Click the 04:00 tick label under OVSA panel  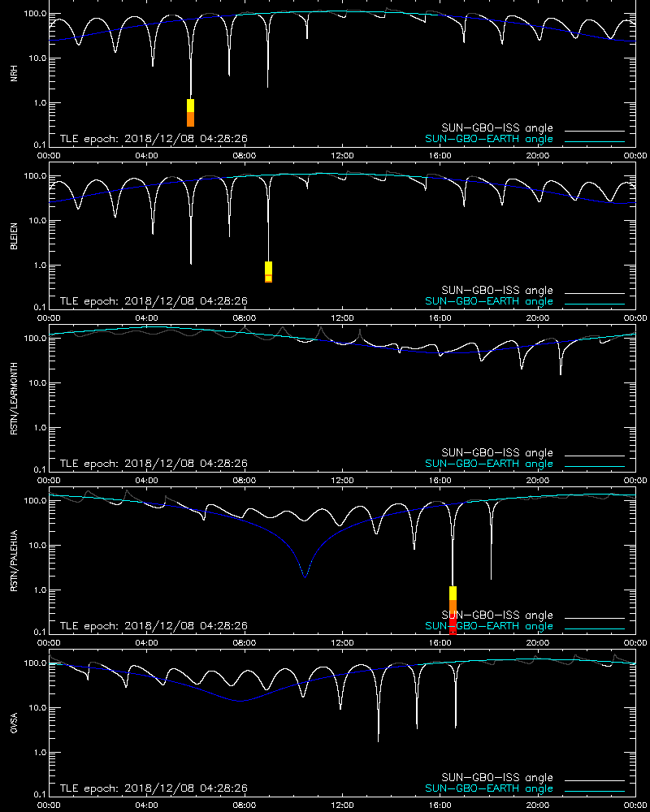[x=147, y=806]
